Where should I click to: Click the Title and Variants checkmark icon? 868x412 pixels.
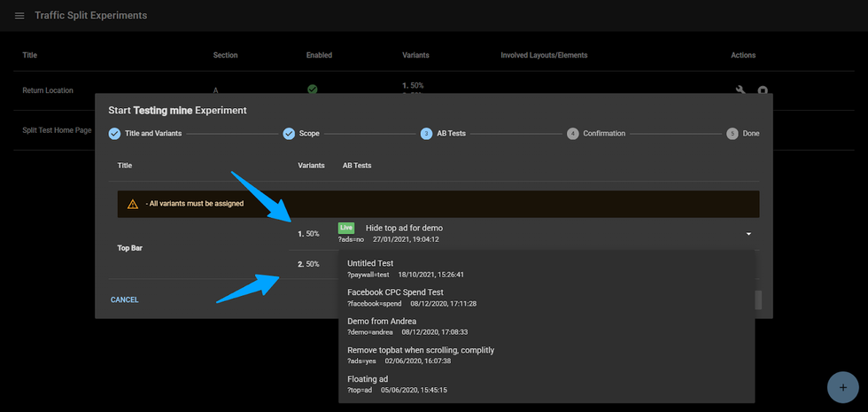(114, 134)
